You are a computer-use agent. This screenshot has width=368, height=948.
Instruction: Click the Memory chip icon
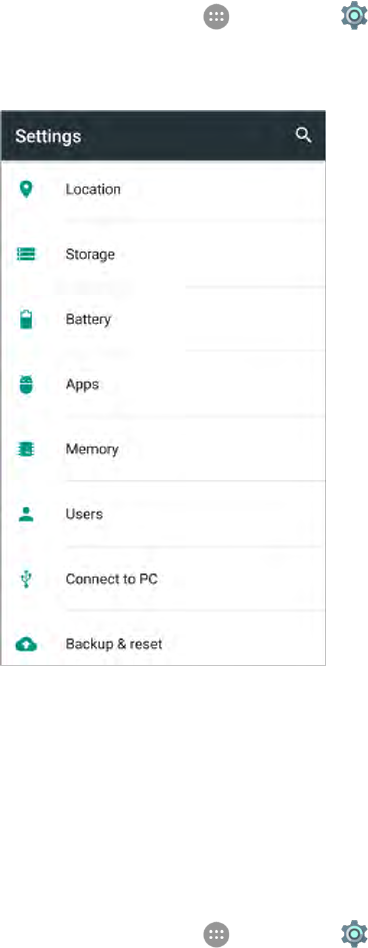tap(26, 449)
